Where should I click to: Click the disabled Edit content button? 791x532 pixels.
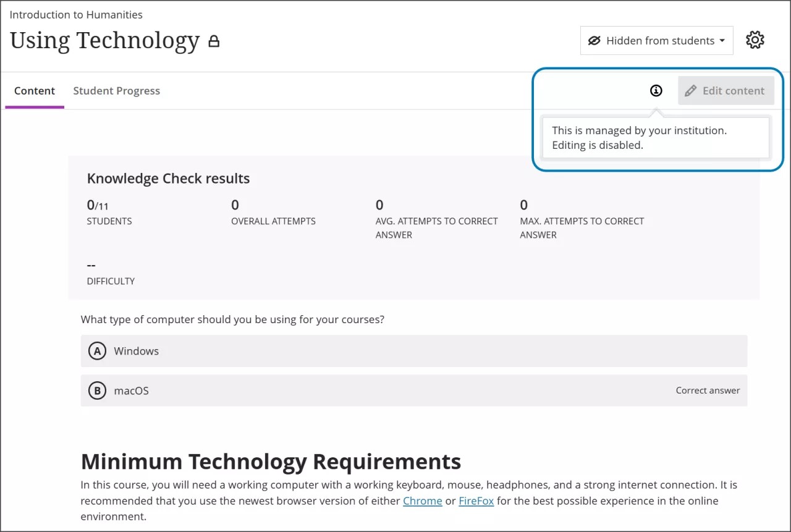click(x=726, y=90)
